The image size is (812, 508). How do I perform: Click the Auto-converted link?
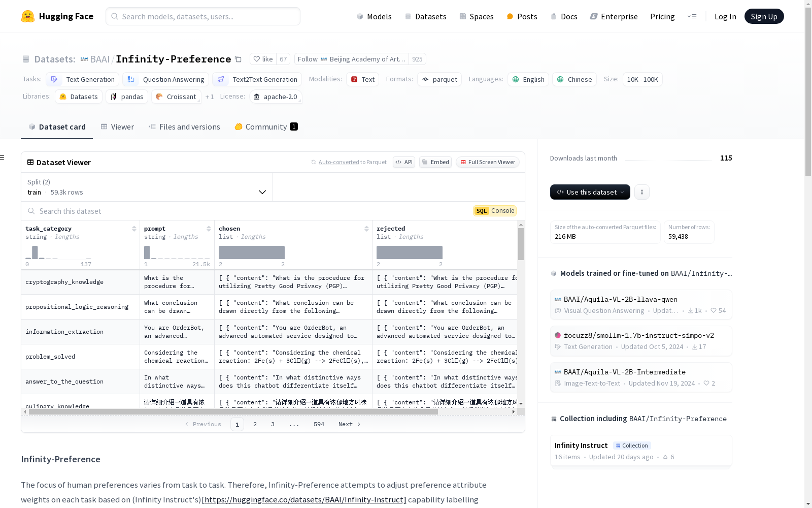click(x=339, y=162)
